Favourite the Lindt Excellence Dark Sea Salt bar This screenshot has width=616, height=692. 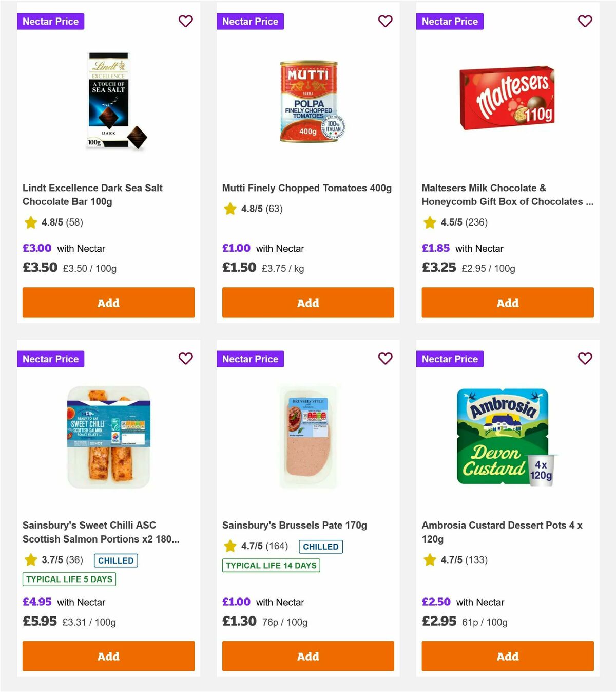pos(185,21)
